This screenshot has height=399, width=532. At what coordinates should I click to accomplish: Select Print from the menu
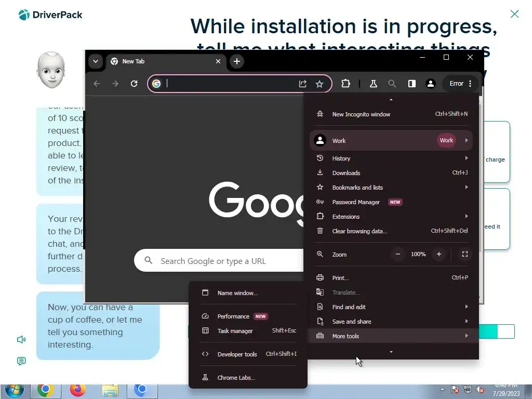click(391, 278)
